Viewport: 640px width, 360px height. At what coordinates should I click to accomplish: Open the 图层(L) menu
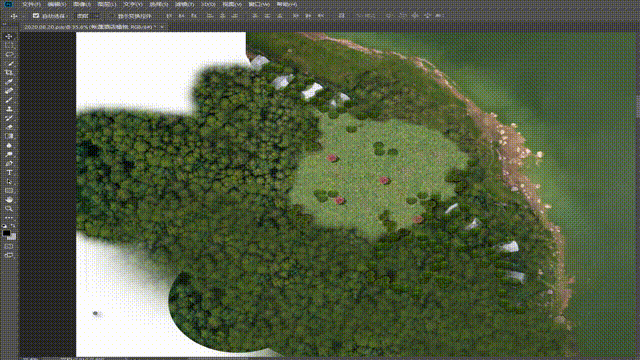pos(107,4)
